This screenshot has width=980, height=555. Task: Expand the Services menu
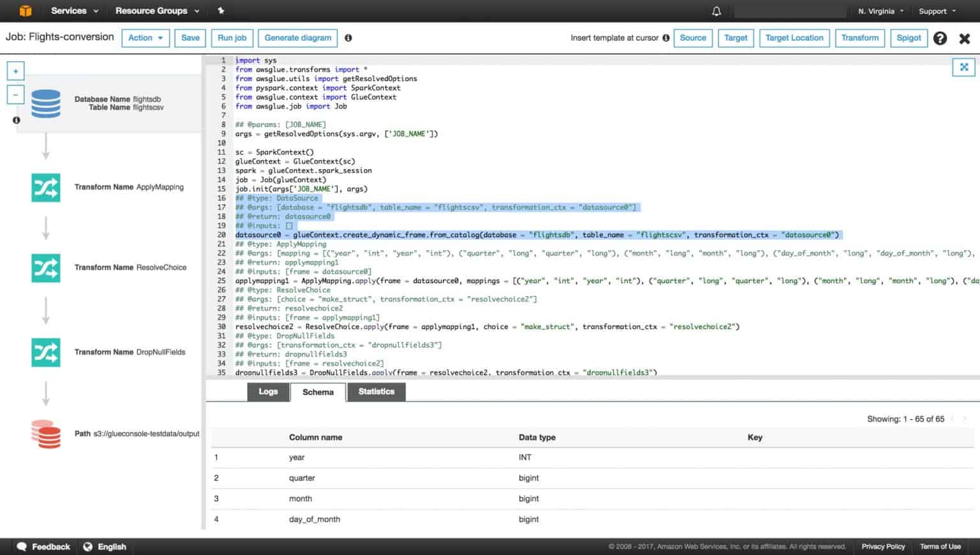click(70, 11)
